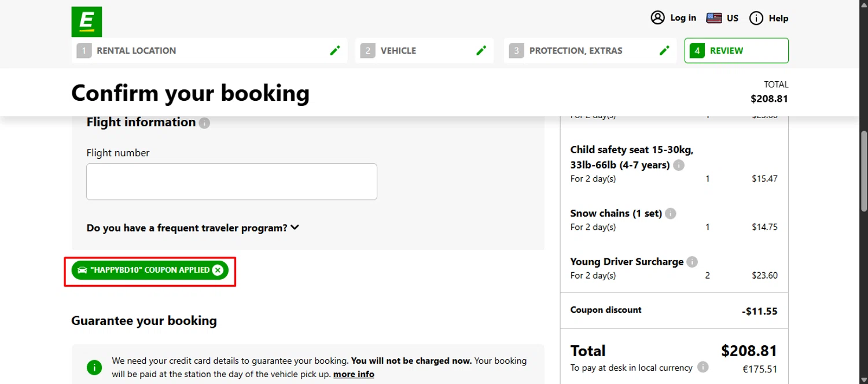
Task: Go to Protection, Extras step tab
Action: [x=590, y=50]
